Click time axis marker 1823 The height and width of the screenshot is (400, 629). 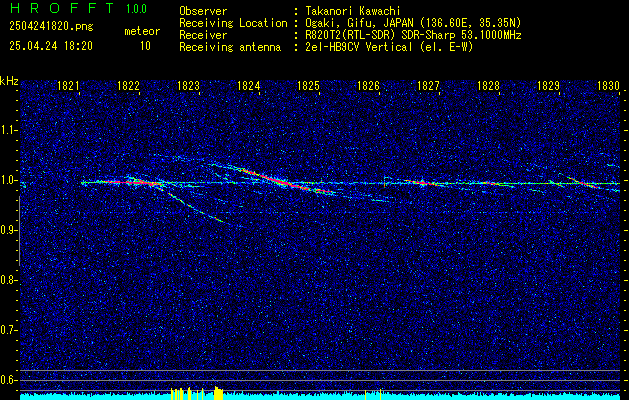click(188, 85)
